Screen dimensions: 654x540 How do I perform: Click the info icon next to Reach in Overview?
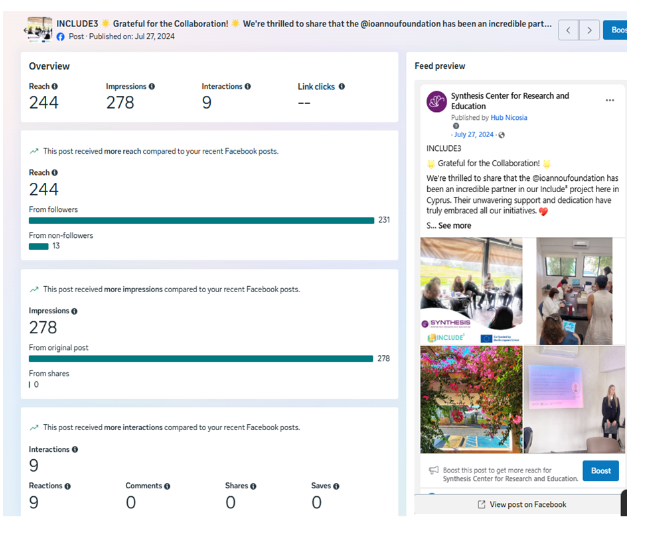coord(55,86)
